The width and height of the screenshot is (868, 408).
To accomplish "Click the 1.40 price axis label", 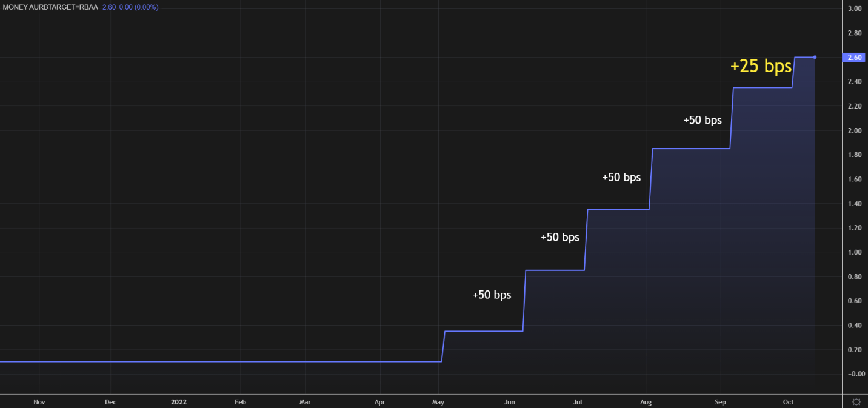I will (x=855, y=204).
